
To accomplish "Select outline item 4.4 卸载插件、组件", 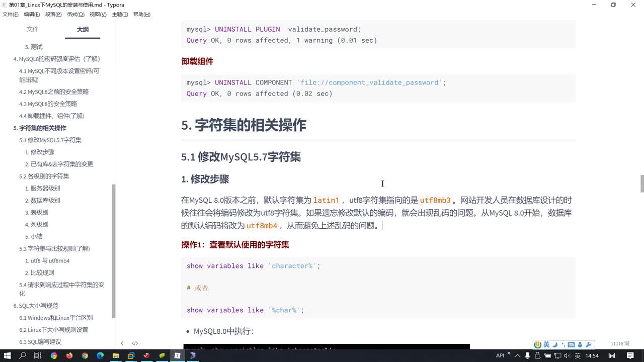I will click(52, 116).
